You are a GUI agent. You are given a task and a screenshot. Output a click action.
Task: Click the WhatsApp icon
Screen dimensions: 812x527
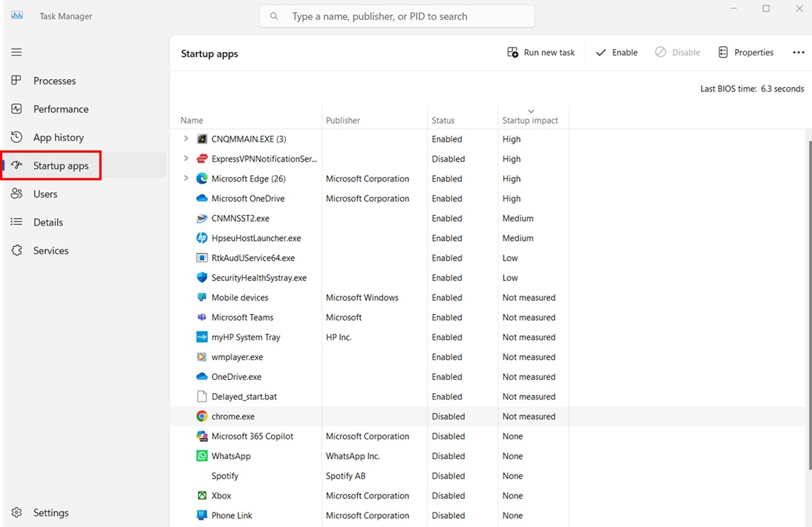(x=202, y=456)
